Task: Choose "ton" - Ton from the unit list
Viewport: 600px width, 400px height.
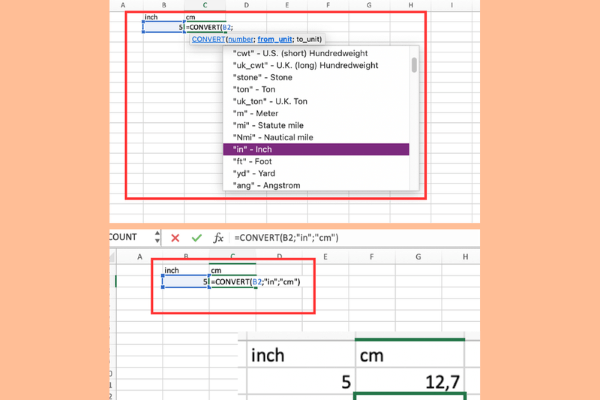Action: pos(316,89)
